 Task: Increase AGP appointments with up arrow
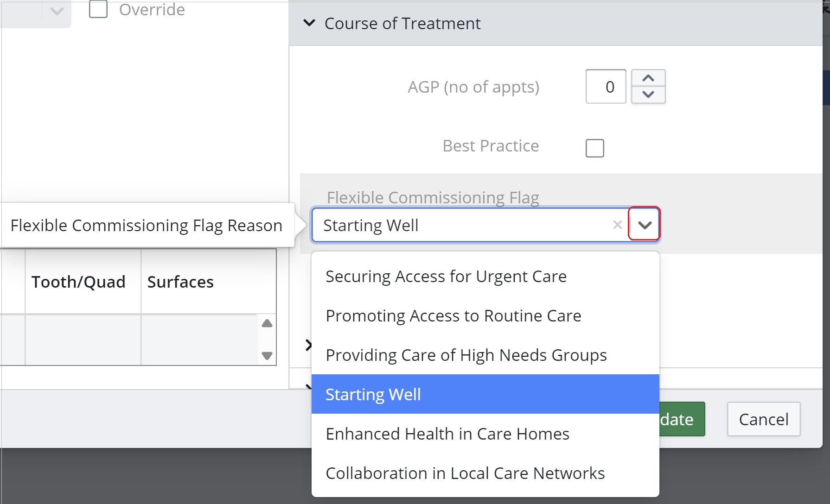pos(648,78)
